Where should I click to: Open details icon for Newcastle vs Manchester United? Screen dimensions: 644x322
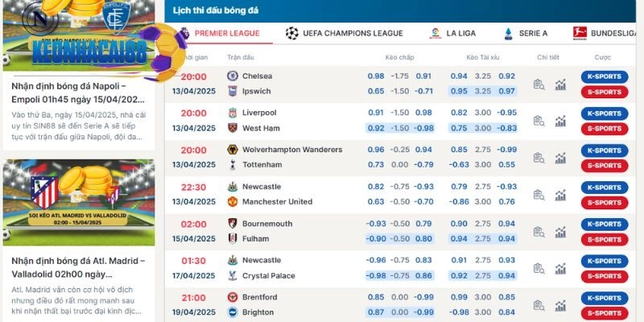[539, 196]
